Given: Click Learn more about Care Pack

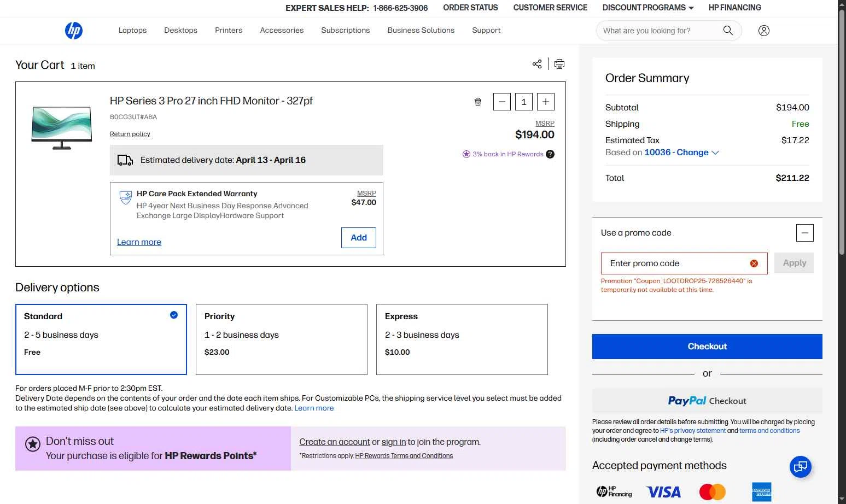Looking at the screenshot, I should point(139,242).
